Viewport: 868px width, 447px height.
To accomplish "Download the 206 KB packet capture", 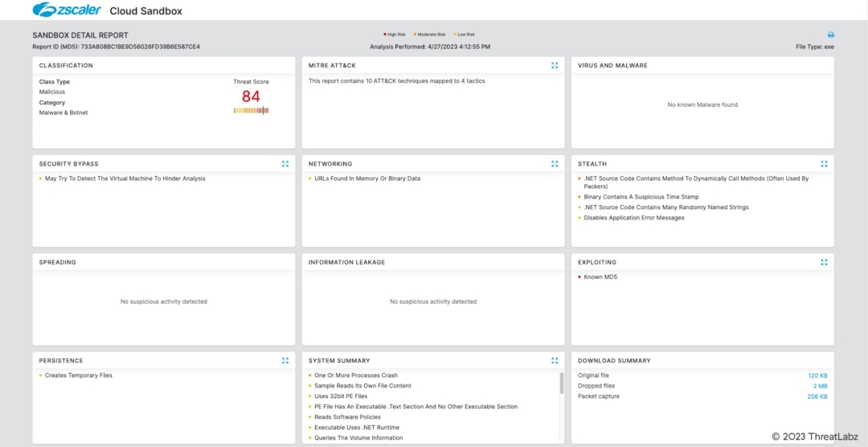I will pos(817,396).
